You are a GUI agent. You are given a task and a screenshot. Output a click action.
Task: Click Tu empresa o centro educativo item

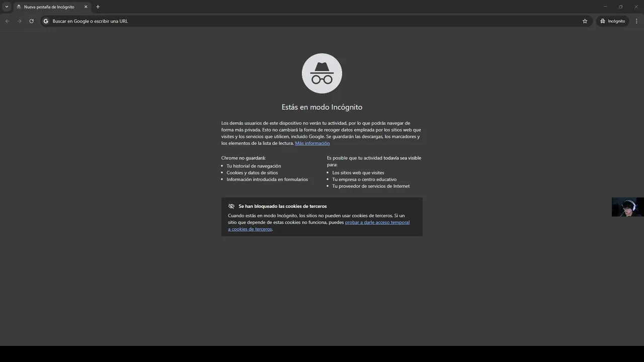(x=364, y=179)
